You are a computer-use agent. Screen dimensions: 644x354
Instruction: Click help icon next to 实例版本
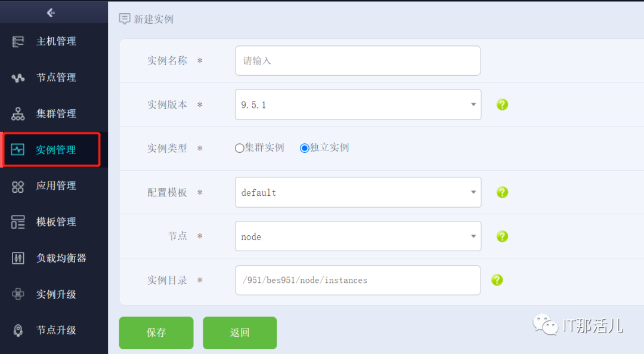502,104
